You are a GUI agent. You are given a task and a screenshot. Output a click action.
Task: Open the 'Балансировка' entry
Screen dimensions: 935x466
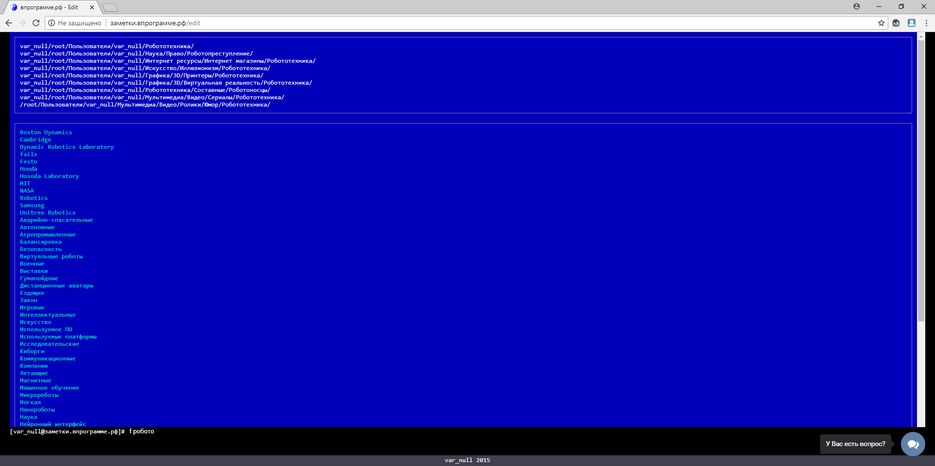point(41,242)
